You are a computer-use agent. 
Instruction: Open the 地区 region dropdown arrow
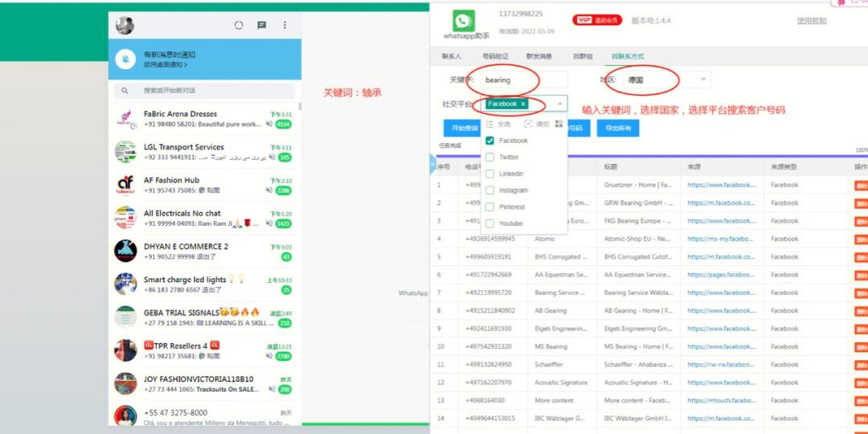click(x=703, y=80)
